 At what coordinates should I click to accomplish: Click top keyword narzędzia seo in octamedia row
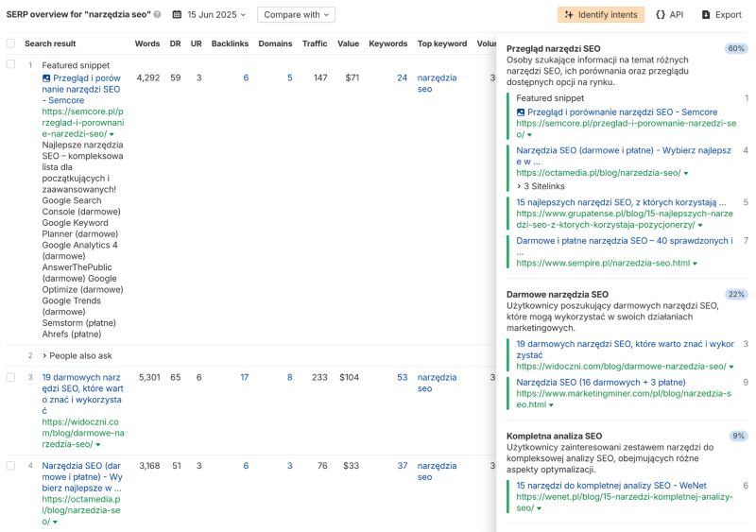[x=437, y=472]
